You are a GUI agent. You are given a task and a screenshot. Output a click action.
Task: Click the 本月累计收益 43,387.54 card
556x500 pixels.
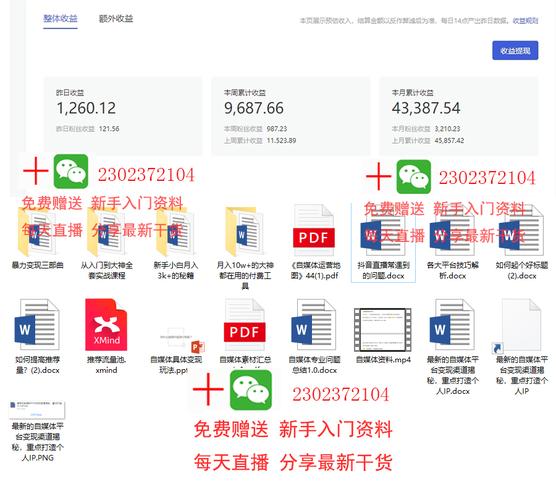[458, 116]
